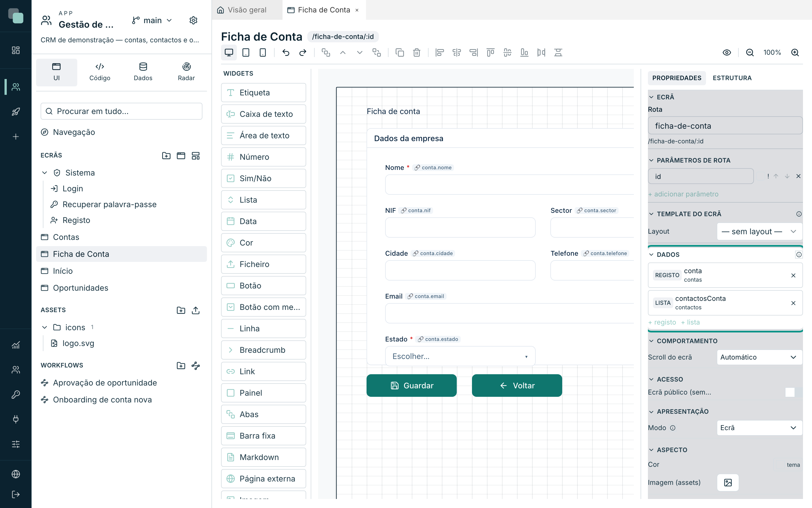The height and width of the screenshot is (508, 812).
Task: Upload an asset file
Action: pos(196,310)
